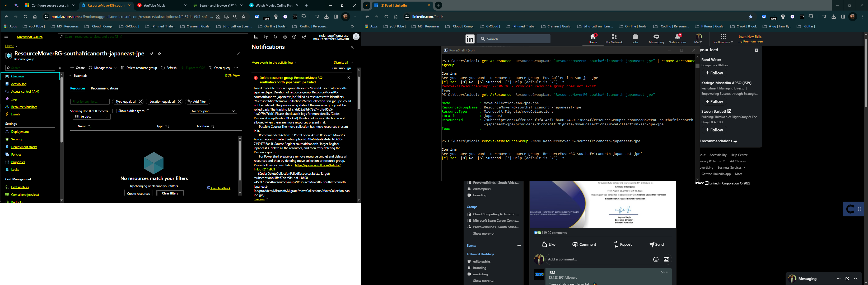Open LinkedIn Messaging icon in nav bar

tap(656, 39)
